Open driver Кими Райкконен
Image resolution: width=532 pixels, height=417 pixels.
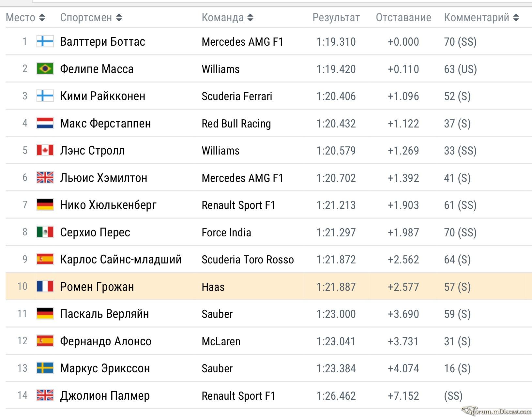pos(103,96)
